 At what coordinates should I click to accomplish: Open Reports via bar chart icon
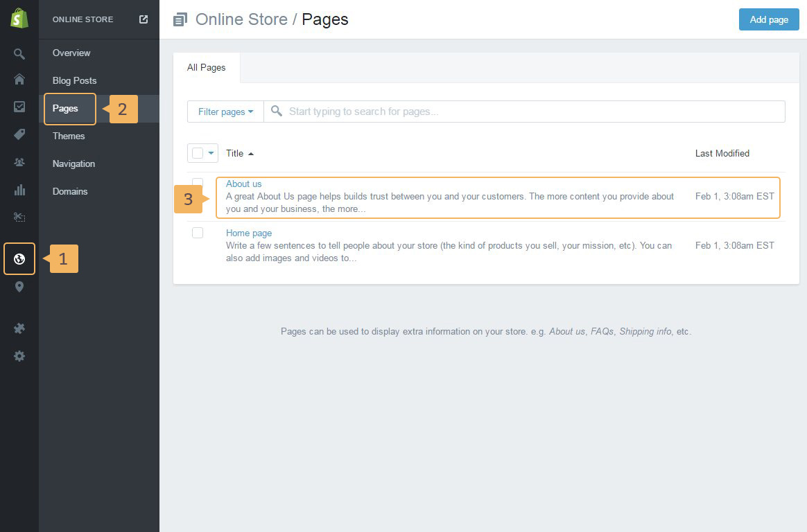[19, 190]
